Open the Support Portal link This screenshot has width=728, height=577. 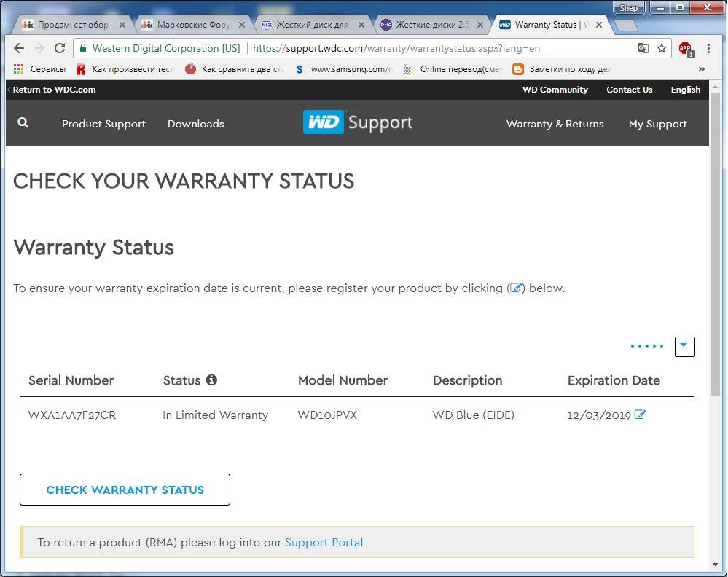(x=324, y=542)
